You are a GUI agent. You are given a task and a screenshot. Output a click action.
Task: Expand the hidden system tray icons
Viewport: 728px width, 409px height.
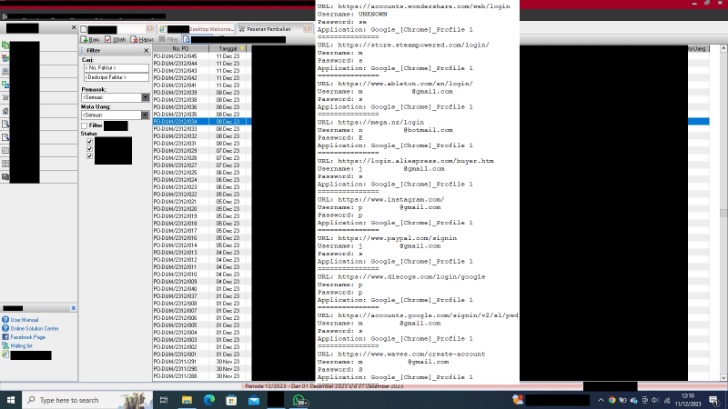(x=600, y=400)
